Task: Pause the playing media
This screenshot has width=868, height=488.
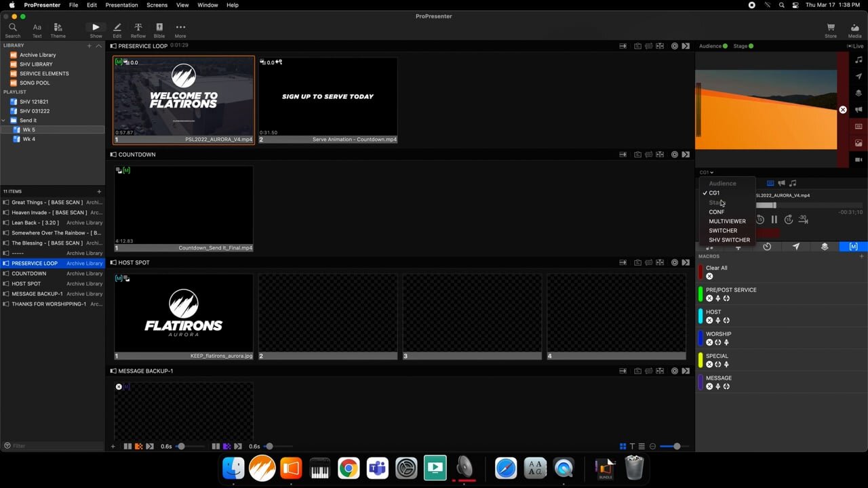Action: click(x=774, y=220)
